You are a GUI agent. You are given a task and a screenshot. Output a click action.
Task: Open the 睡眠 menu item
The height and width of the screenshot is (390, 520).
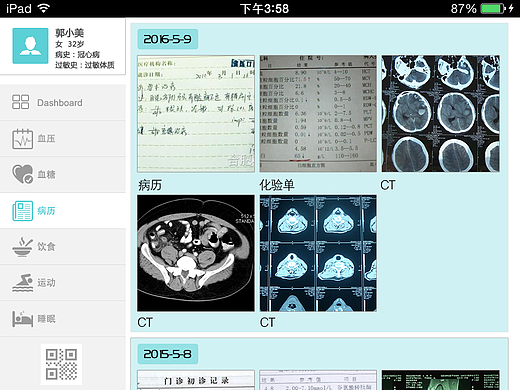click(x=63, y=319)
